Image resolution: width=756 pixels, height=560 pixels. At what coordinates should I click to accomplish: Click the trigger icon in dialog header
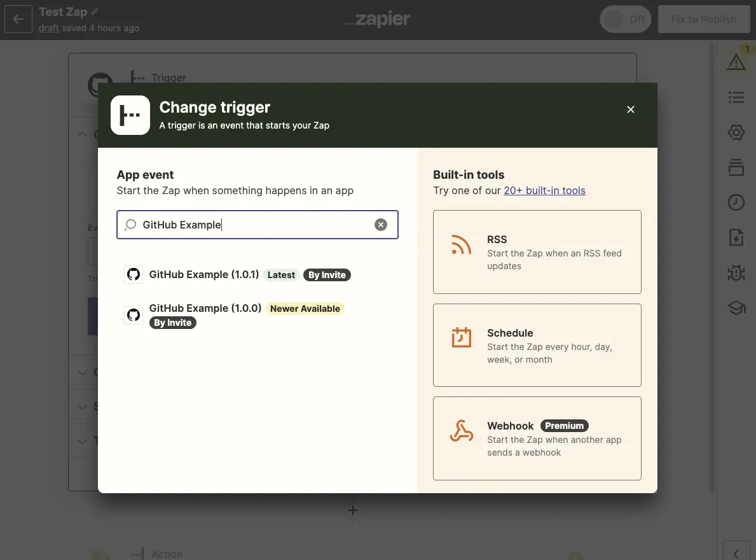click(x=130, y=115)
